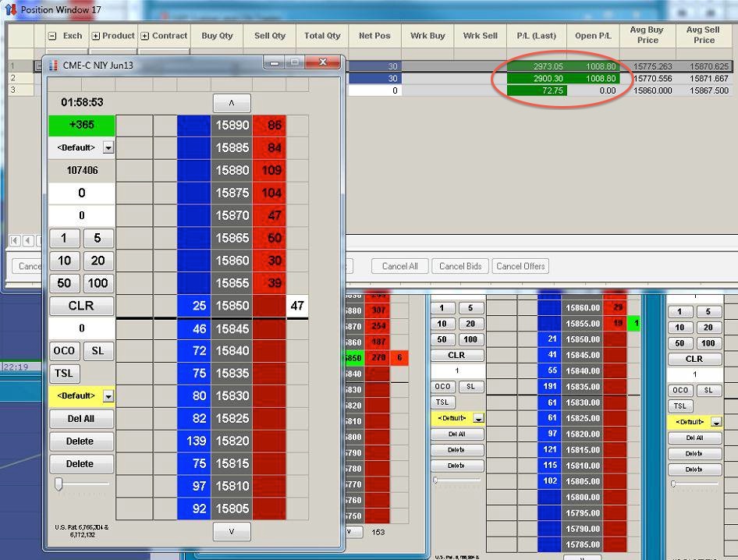The image size is (738, 560).
Task: Open the <Default> dropdown below +365
Action: (x=108, y=147)
